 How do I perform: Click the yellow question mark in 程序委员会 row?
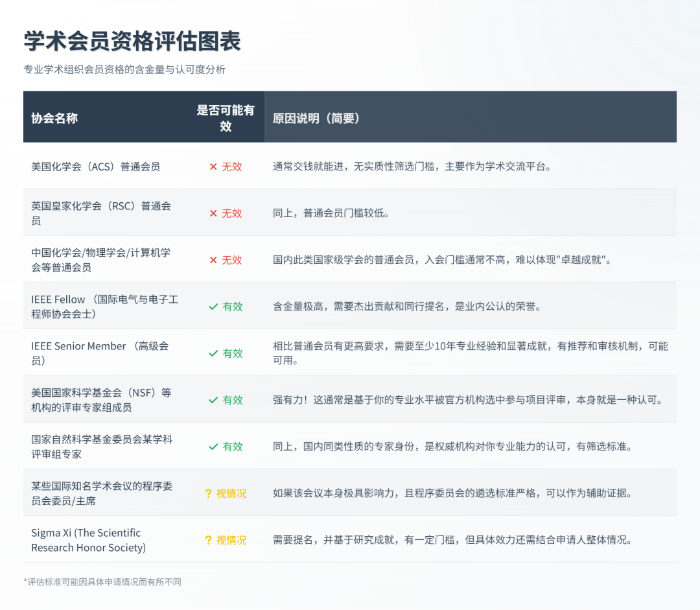tap(208, 493)
